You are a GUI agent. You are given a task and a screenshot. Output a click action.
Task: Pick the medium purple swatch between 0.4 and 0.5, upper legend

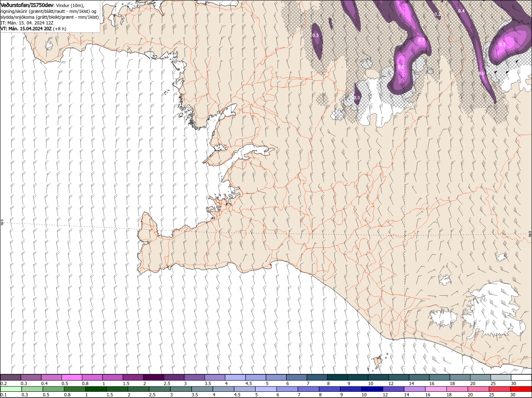51,377
